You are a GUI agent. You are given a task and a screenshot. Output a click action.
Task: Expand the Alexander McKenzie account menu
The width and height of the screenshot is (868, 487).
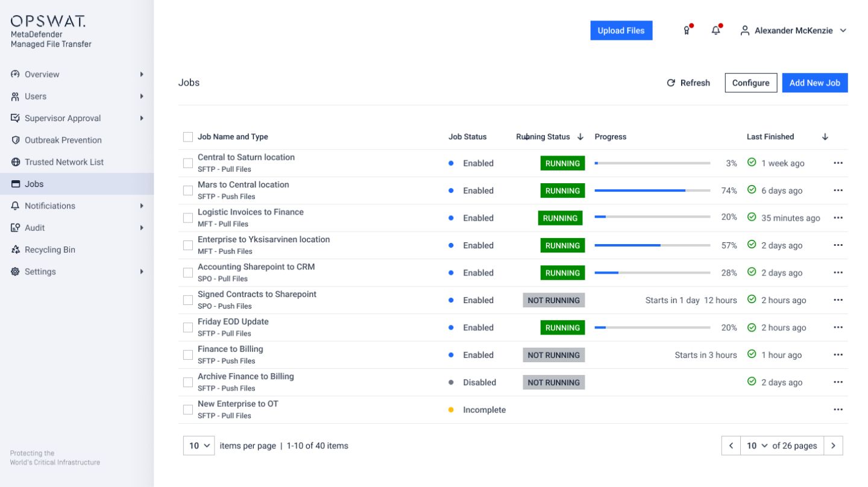[x=793, y=30]
